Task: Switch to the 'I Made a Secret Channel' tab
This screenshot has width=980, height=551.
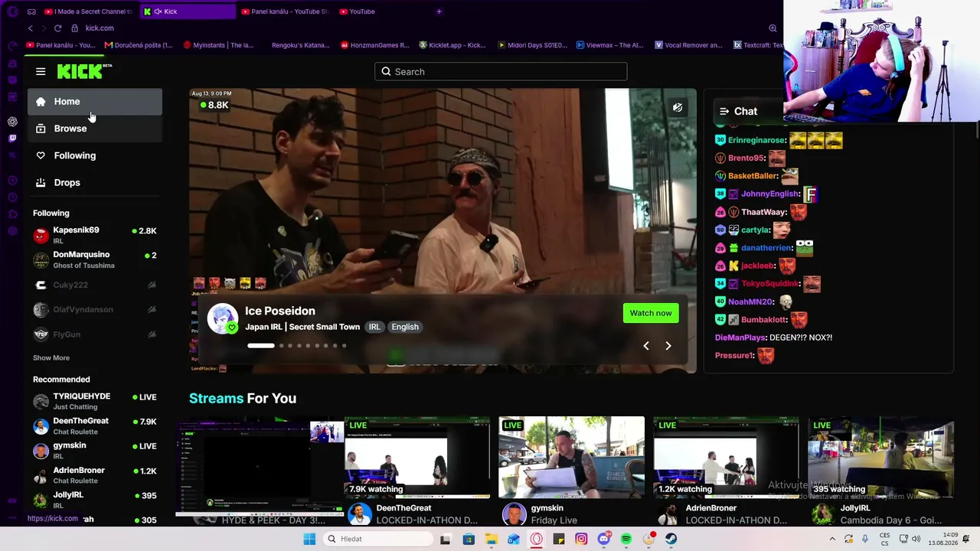Action: coord(89,11)
